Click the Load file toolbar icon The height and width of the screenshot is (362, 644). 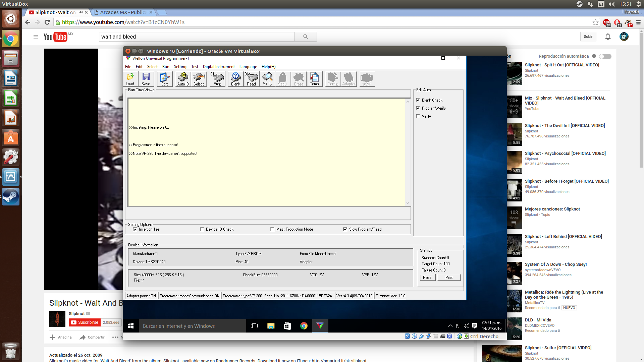130,79
